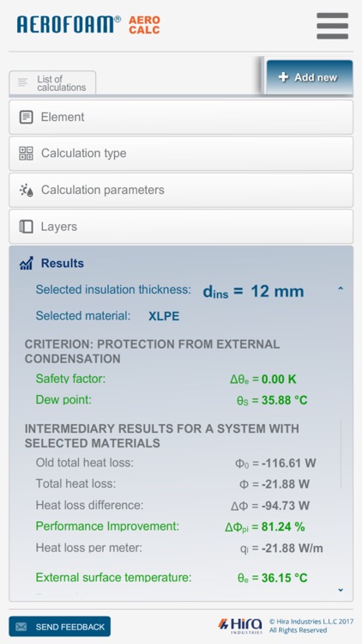Open the Hira Industries logo link
The height and width of the screenshot is (644, 362).
pyautogui.click(x=240, y=626)
